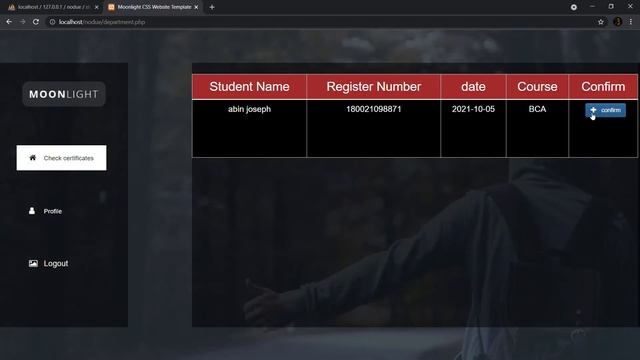Viewport: 640px width, 360px height.
Task: Click the Moonlight logo
Action: coord(64,94)
